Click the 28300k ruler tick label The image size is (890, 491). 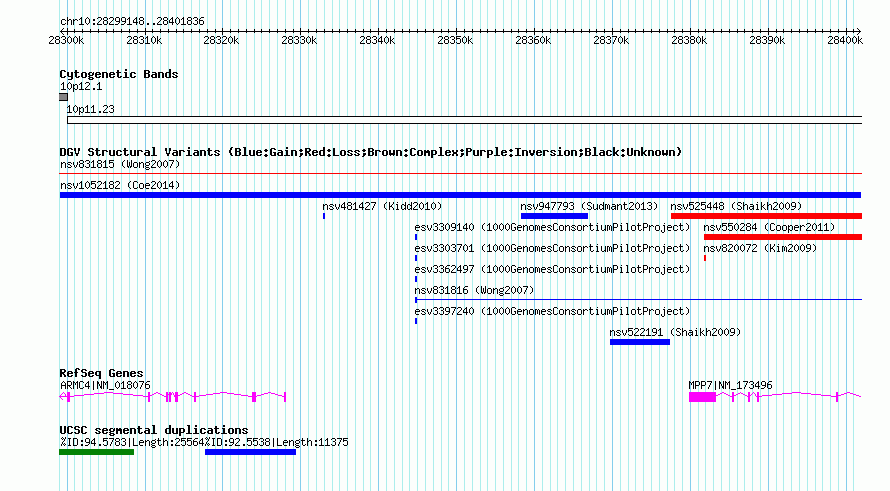(x=66, y=40)
